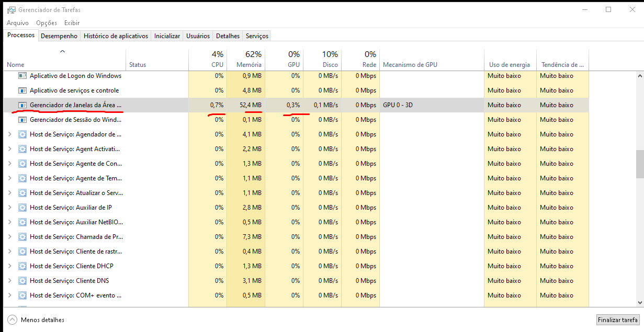Sort by the CPU column header

click(207, 60)
